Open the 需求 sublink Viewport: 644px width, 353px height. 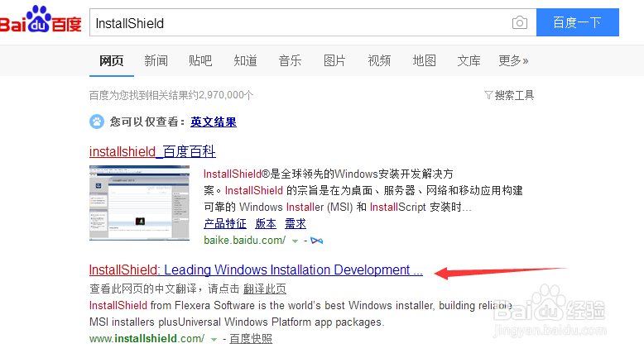click(x=296, y=223)
